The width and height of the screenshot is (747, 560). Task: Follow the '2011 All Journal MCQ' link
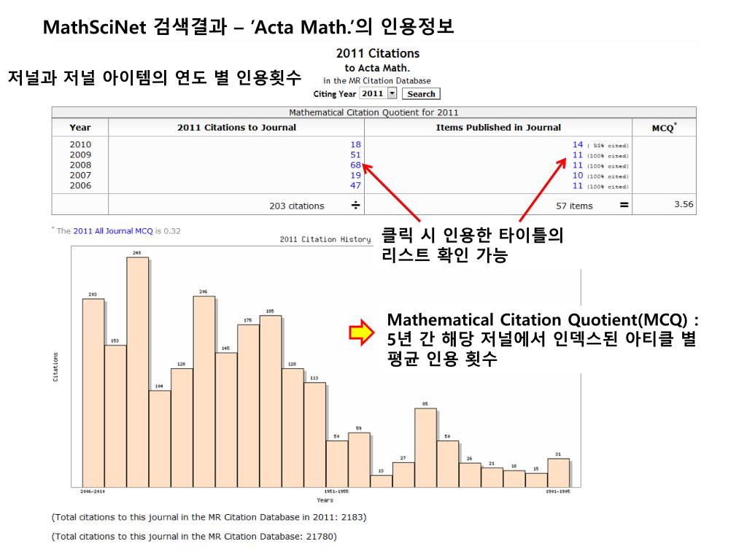click(113, 231)
